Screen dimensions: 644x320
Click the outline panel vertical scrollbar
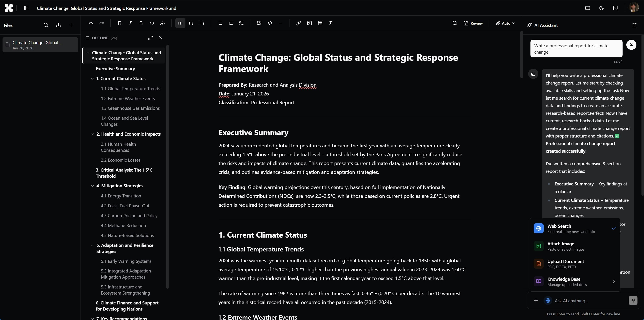[x=168, y=165]
